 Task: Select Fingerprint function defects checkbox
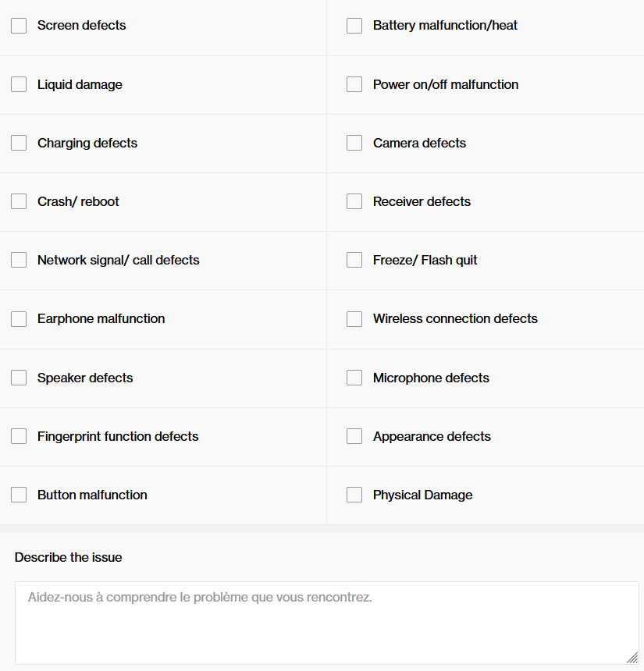click(x=19, y=436)
